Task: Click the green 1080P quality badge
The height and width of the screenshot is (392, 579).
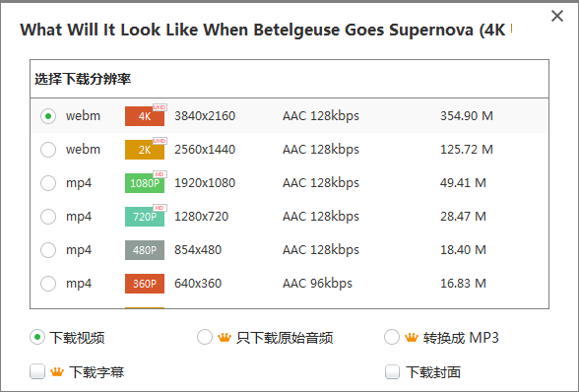Action: [145, 183]
